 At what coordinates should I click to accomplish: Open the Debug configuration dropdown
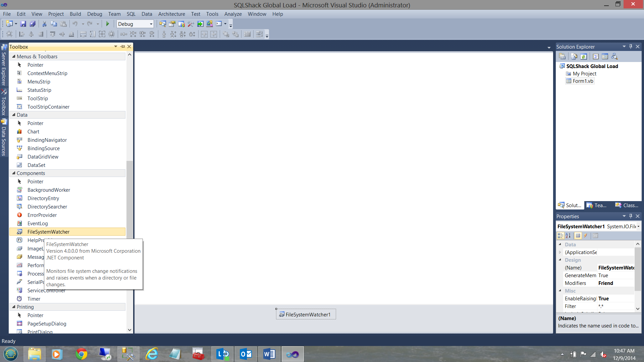click(x=151, y=24)
